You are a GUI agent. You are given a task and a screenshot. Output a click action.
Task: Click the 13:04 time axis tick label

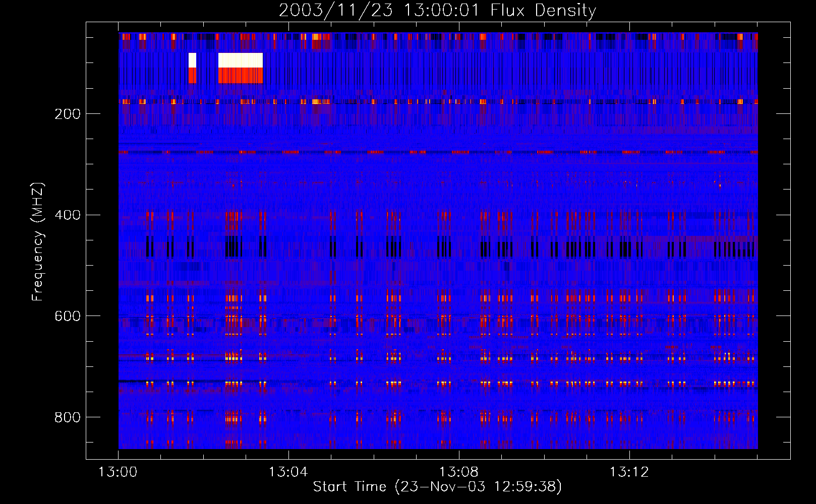click(288, 472)
